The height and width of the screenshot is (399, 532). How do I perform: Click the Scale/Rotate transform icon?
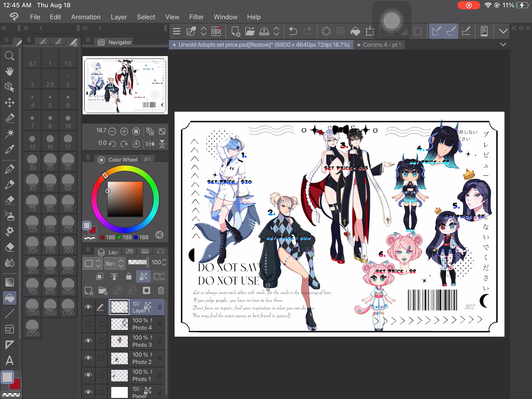(370, 31)
